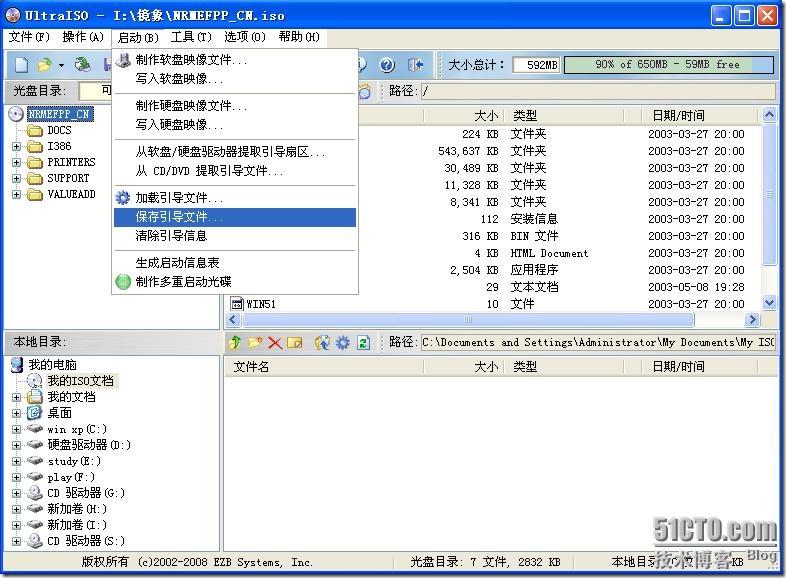
Task: Click the 桌面 desktop icon
Action: (34, 413)
